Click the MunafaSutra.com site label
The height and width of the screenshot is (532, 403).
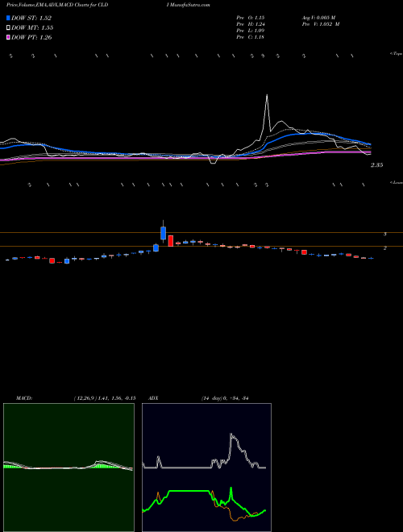(189, 5)
